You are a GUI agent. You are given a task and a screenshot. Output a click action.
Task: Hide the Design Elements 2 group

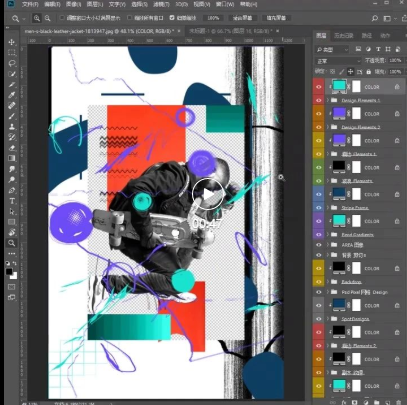pyautogui.click(x=319, y=127)
